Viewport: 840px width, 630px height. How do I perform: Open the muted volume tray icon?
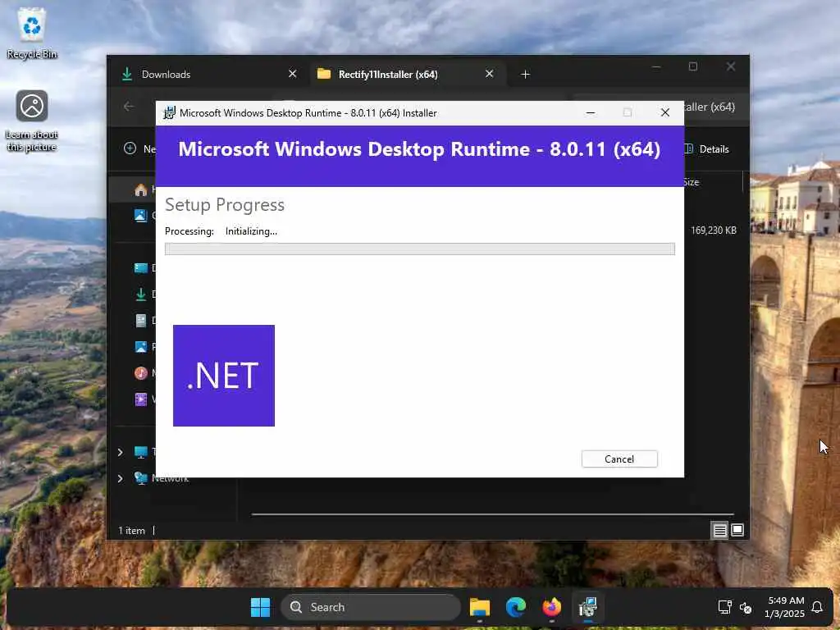[x=745, y=608]
